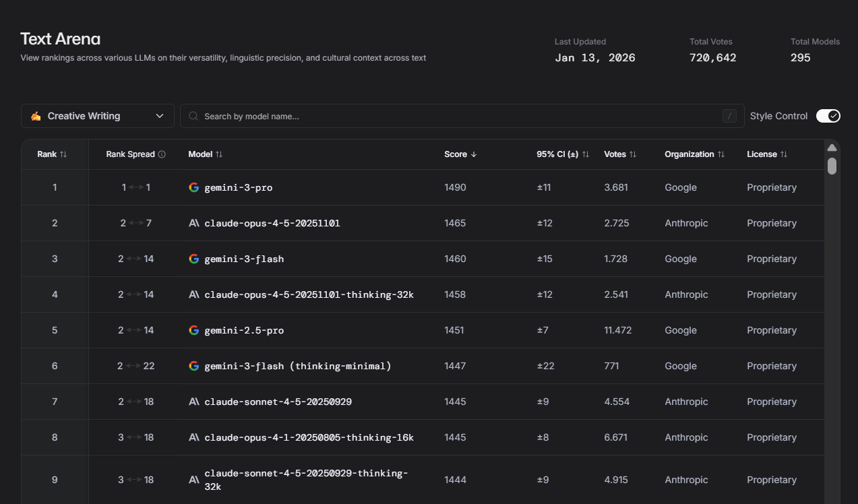Screen dimensions: 858x504
Task: Click Last Updated date Jan 13, 2026
Action: click(x=595, y=58)
